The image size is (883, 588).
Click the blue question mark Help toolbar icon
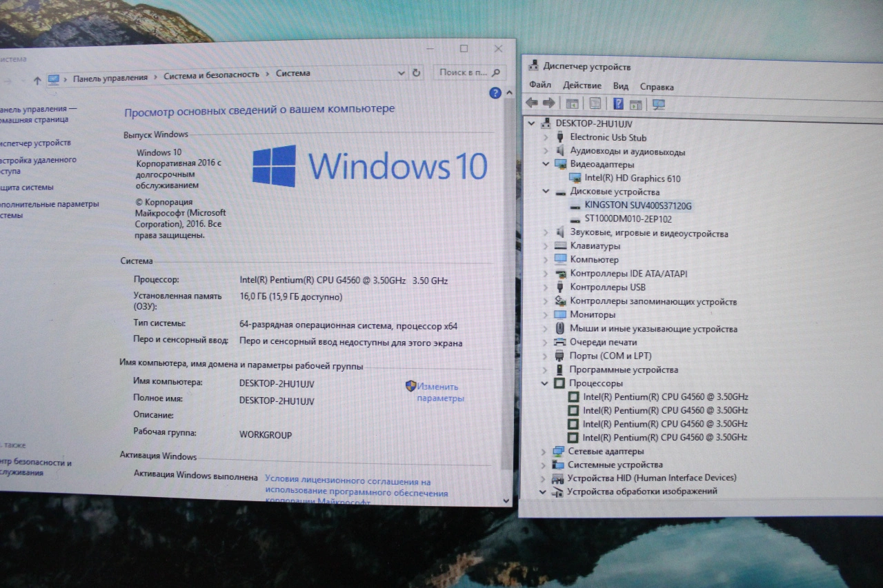[x=618, y=104]
